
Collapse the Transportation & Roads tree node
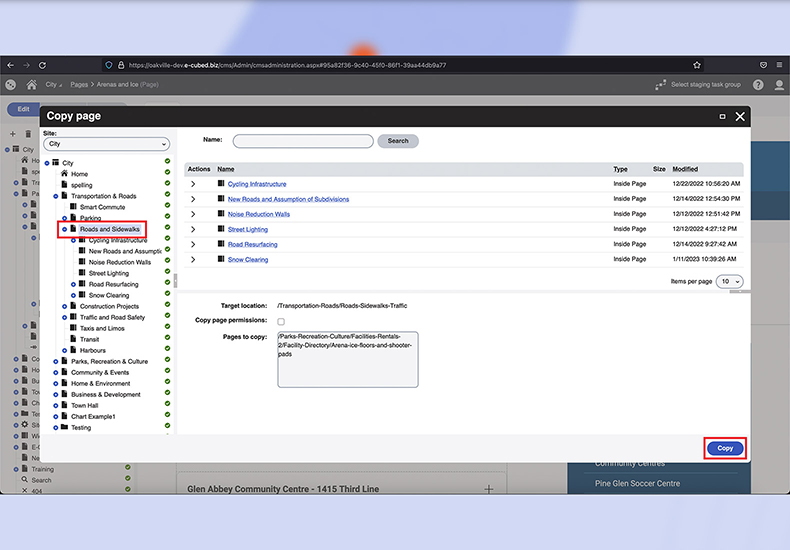pos(55,196)
